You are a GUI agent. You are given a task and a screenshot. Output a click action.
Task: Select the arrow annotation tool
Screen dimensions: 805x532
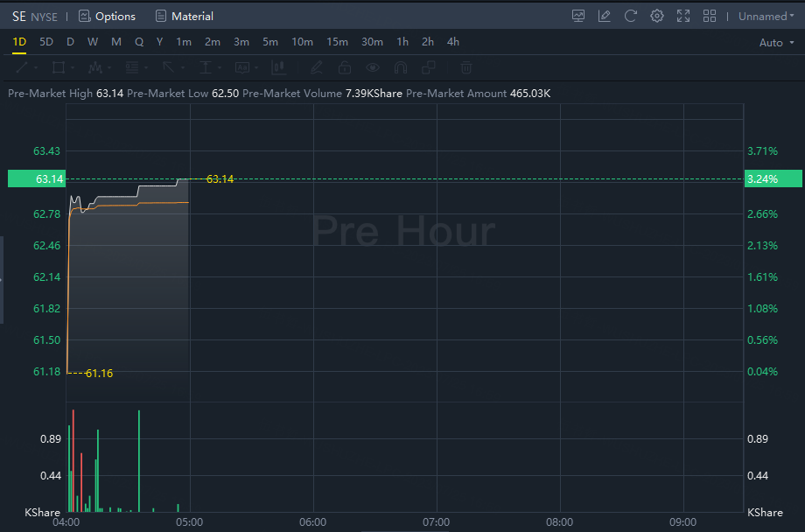point(168,67)
